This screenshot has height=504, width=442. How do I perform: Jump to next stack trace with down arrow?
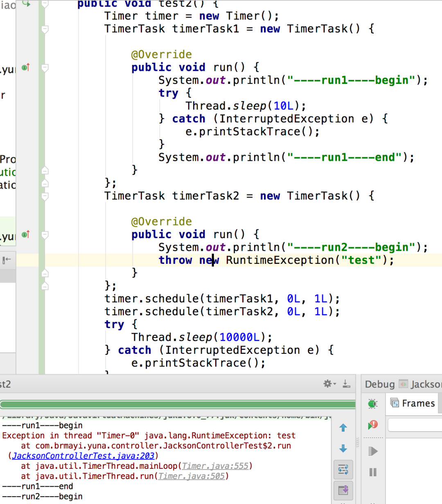click(x=343, y=449)
